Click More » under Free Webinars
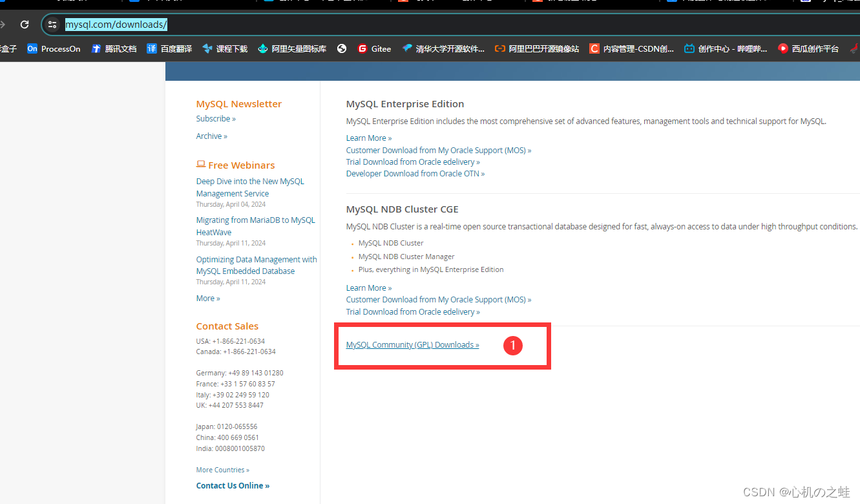Screen dimensions: 860x504 (x=208, y=299)
